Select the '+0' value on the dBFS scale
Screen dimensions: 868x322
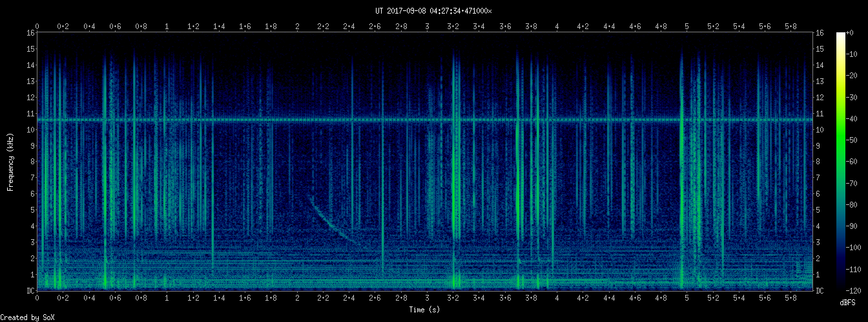(x=849, y=33)
